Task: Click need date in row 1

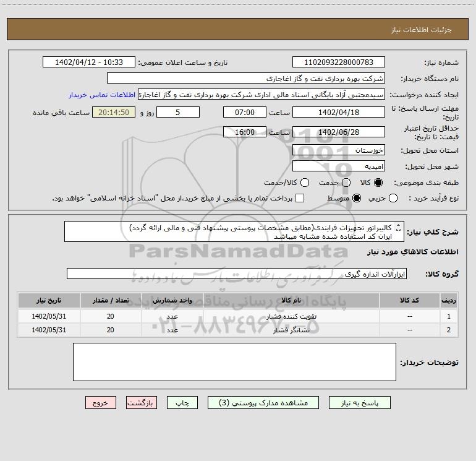Action: (x=49, y=316)
